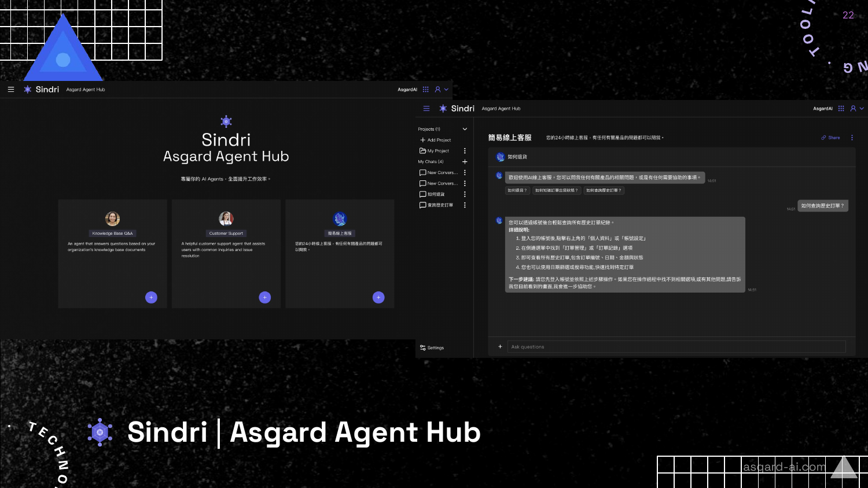Image resolution: width=868 pixels, height=488 pixels.
Task: Click the Customer Support tag
Action: [226, 233]
